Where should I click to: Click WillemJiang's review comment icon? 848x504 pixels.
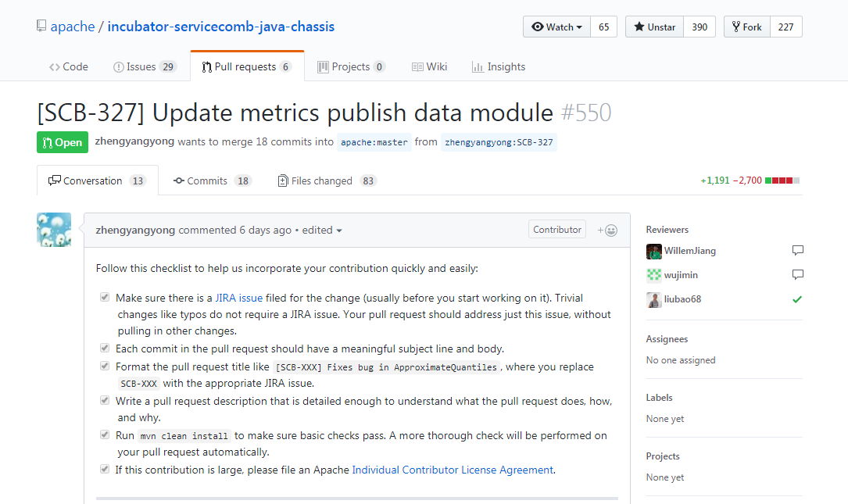point(797,251)
